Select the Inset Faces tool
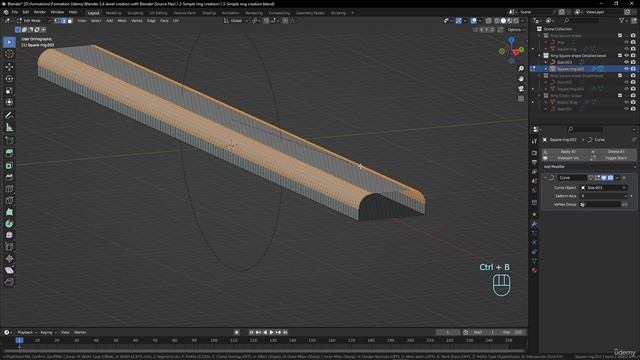The width and height of the screenshot is (640, 360). [x=9, y=165]
